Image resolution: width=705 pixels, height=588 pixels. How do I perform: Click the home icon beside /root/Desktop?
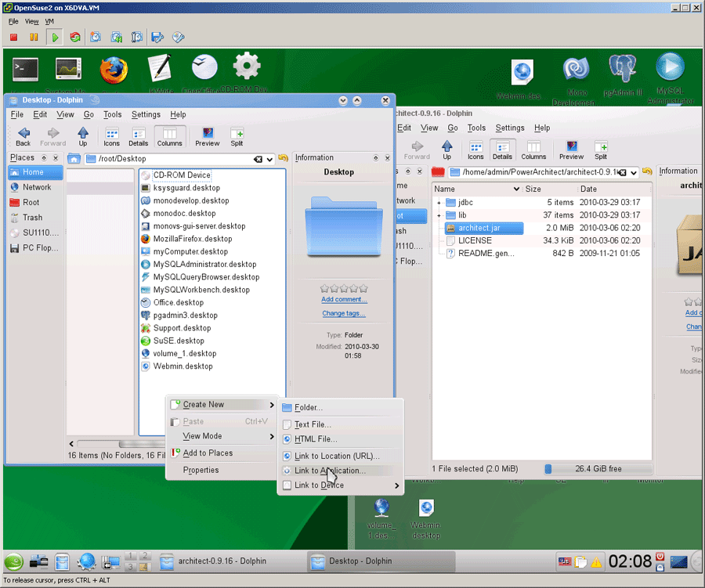(x=74, y=159)
